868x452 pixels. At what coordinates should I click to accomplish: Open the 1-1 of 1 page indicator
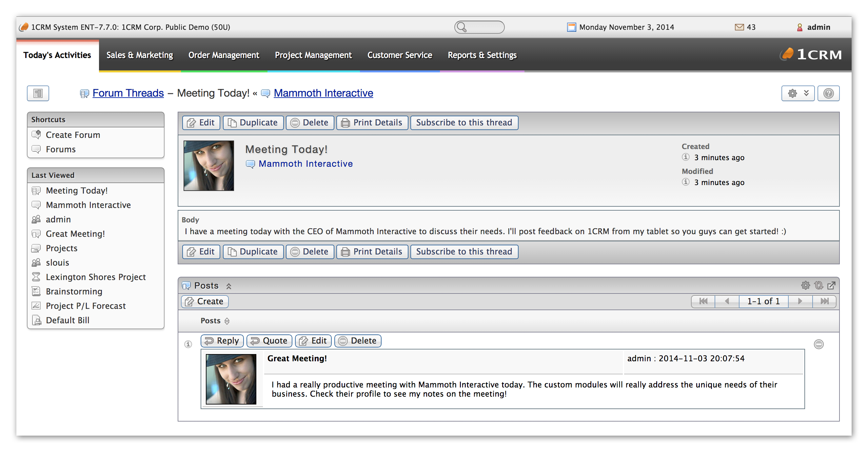[763, 301]
